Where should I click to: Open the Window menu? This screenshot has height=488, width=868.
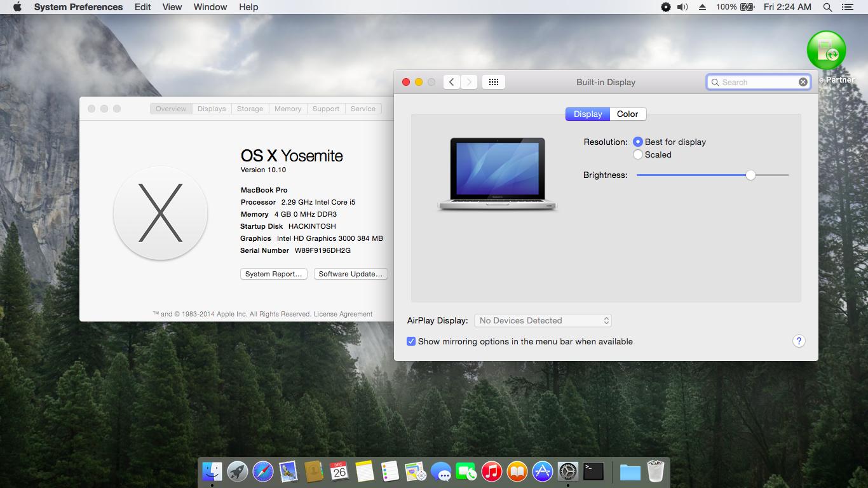[x=210, y=7]
